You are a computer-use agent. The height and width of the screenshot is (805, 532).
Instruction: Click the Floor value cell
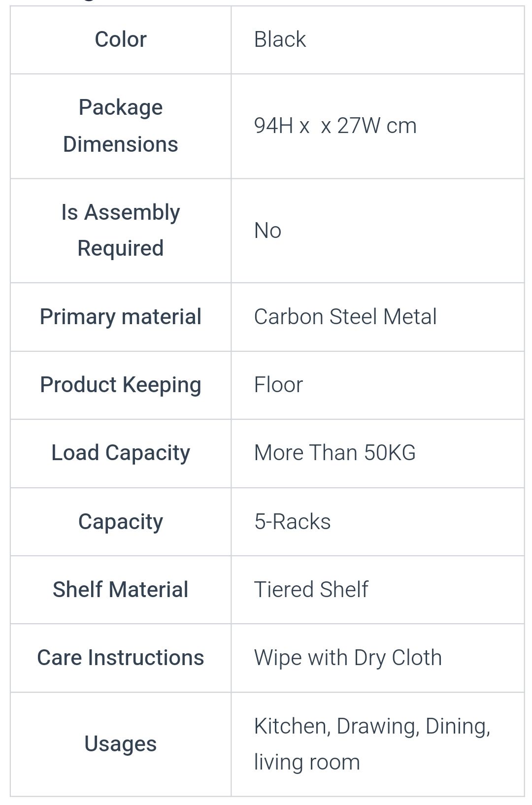[378, 385]
